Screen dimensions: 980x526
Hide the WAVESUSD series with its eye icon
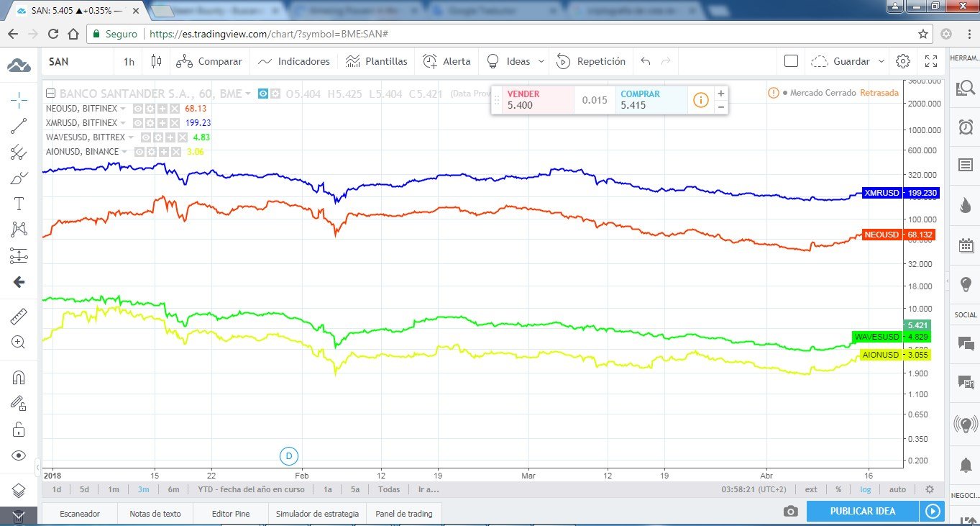[x=145, y=137]
